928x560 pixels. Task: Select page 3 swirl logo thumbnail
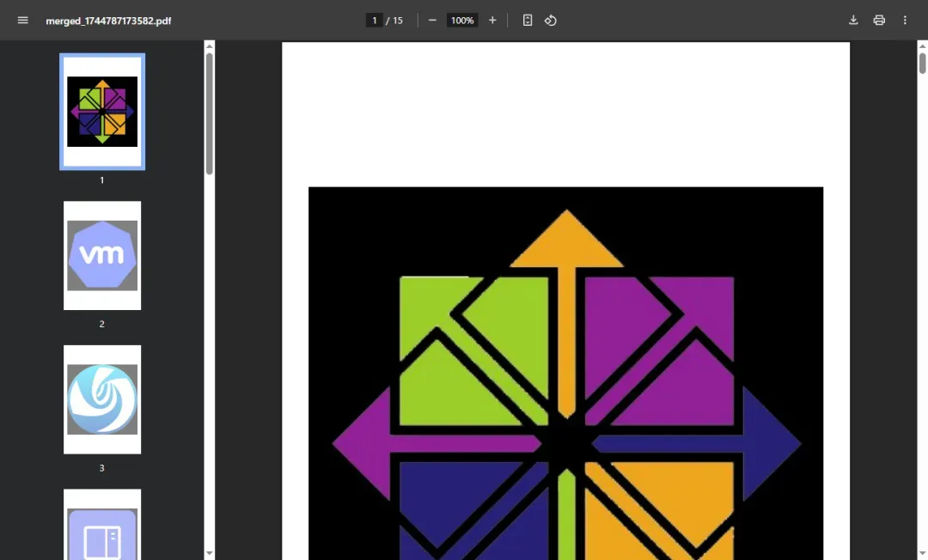(102, 399)
